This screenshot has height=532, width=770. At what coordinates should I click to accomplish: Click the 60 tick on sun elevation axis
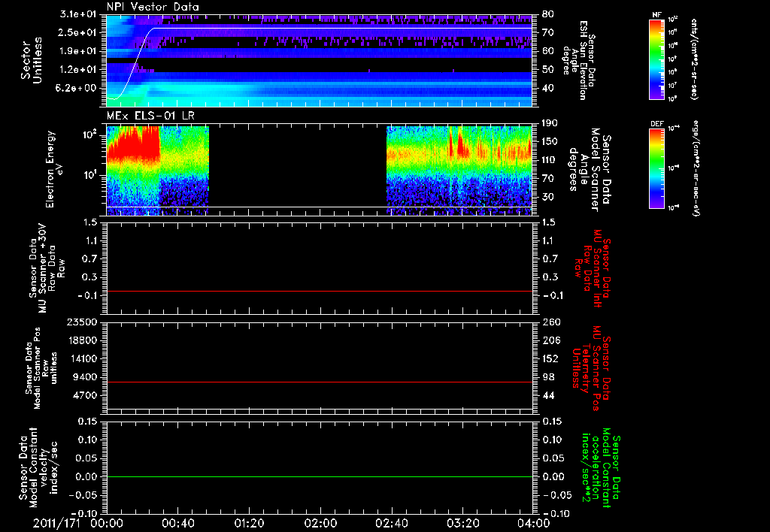pos(547,51)
